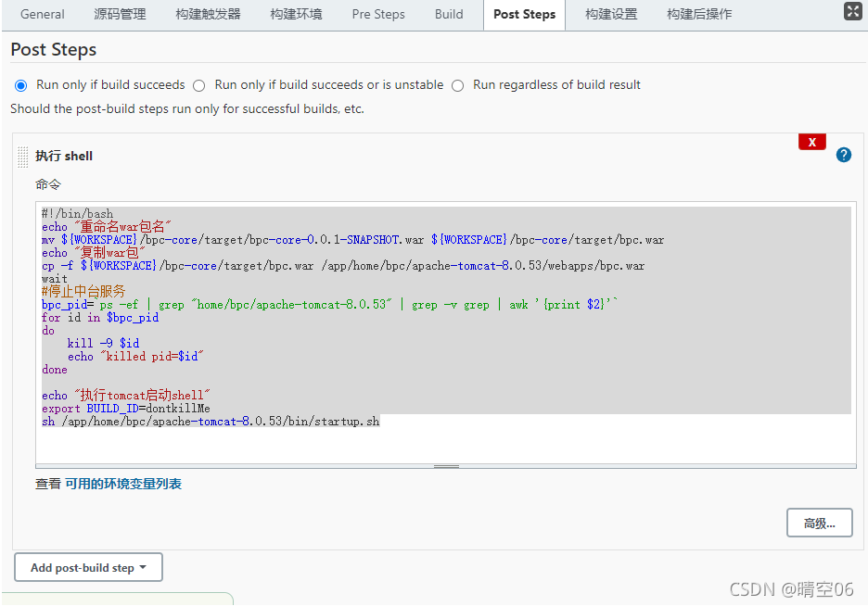Click the 'Post Steps' section heading

tap(53, 50)
